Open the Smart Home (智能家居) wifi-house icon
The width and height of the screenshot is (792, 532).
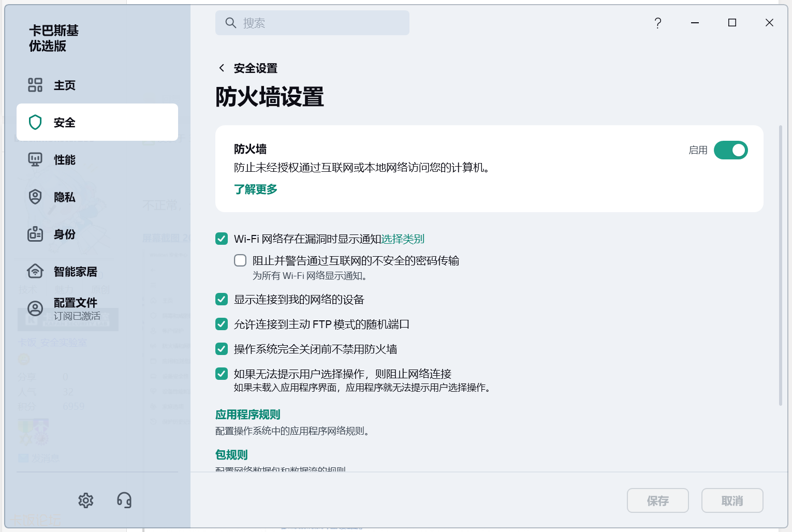(x=35, y=271)
